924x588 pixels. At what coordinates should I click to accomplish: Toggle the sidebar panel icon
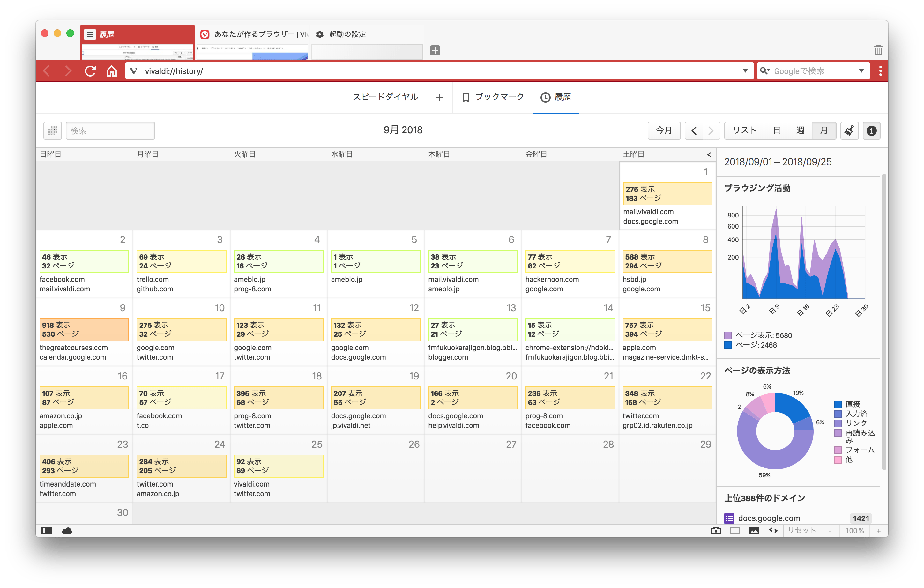pos(47,531)
